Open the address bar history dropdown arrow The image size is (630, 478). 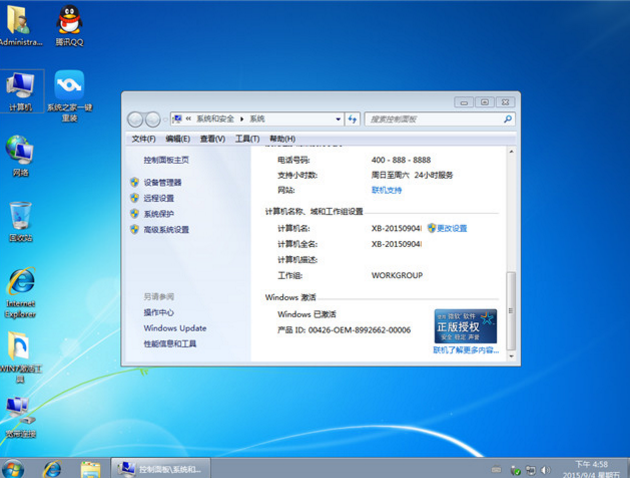338,119
